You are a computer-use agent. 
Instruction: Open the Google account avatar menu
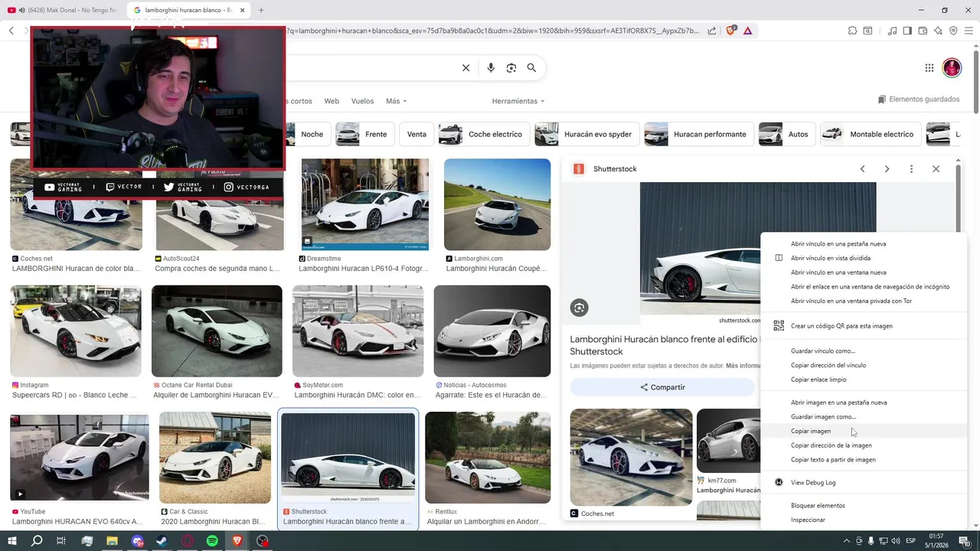[952, 68]
